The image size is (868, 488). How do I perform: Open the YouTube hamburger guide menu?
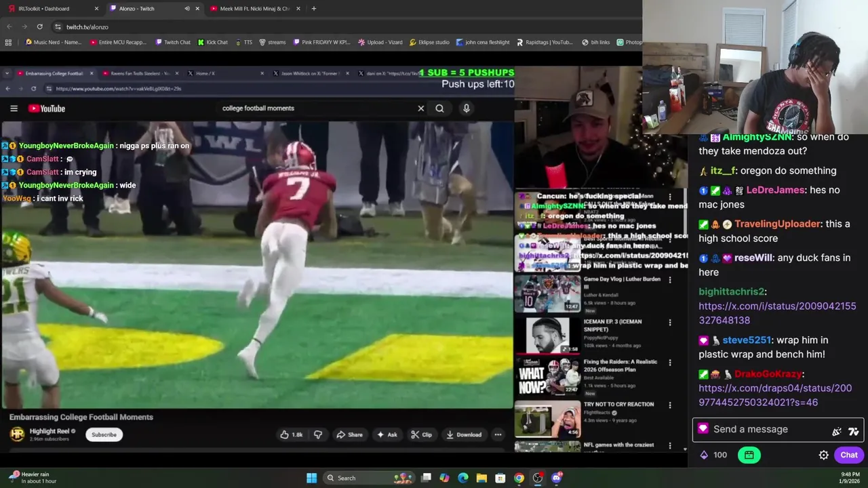click(x=14, y=108)
